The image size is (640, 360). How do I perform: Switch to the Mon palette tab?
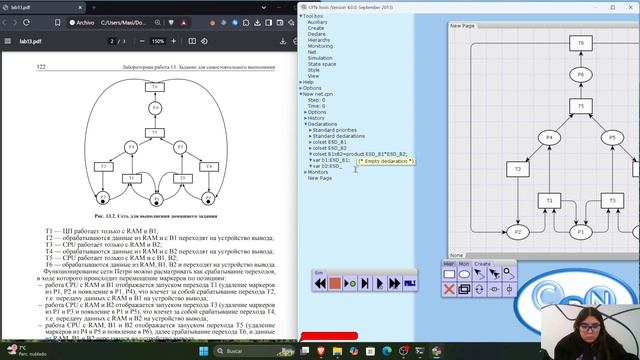tap(464, 264)
